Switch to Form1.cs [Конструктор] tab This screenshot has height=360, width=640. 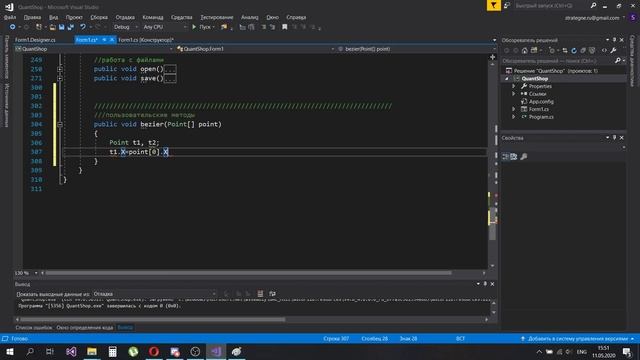coord(146,40)
